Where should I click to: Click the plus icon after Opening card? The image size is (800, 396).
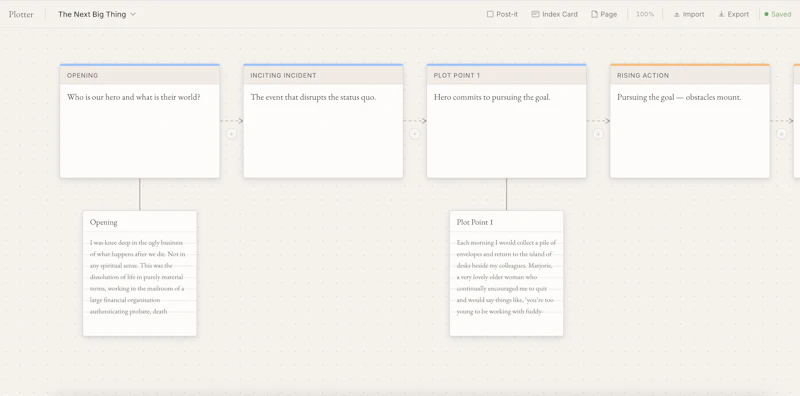tap(232, 134)
